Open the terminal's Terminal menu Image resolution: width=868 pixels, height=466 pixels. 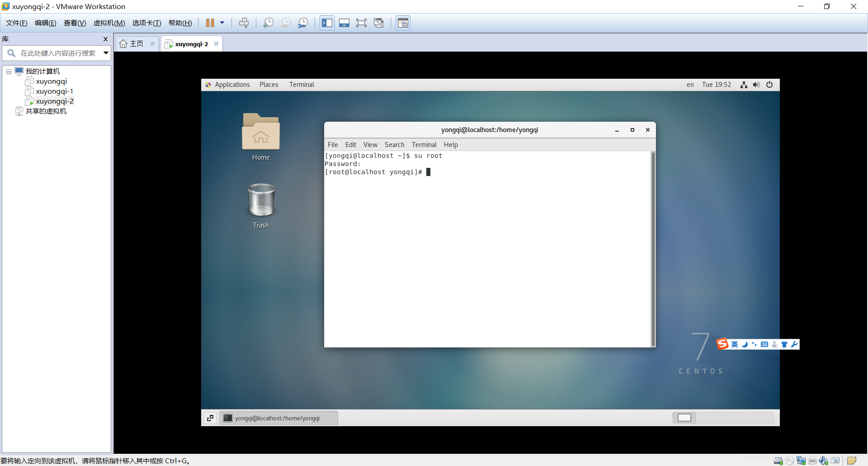click(x=424, y=145)
